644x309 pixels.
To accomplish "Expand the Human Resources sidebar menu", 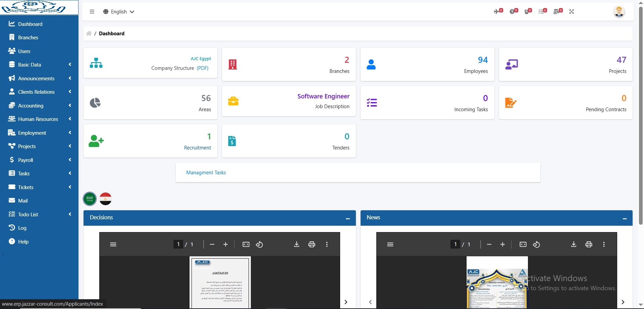I will (x=38, y=119).
